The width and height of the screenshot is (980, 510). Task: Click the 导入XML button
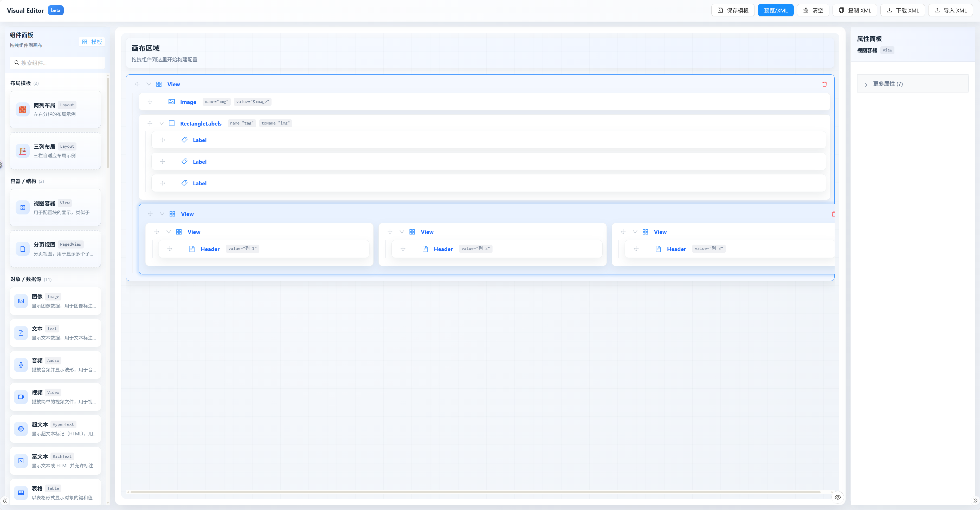pos(950,10)
